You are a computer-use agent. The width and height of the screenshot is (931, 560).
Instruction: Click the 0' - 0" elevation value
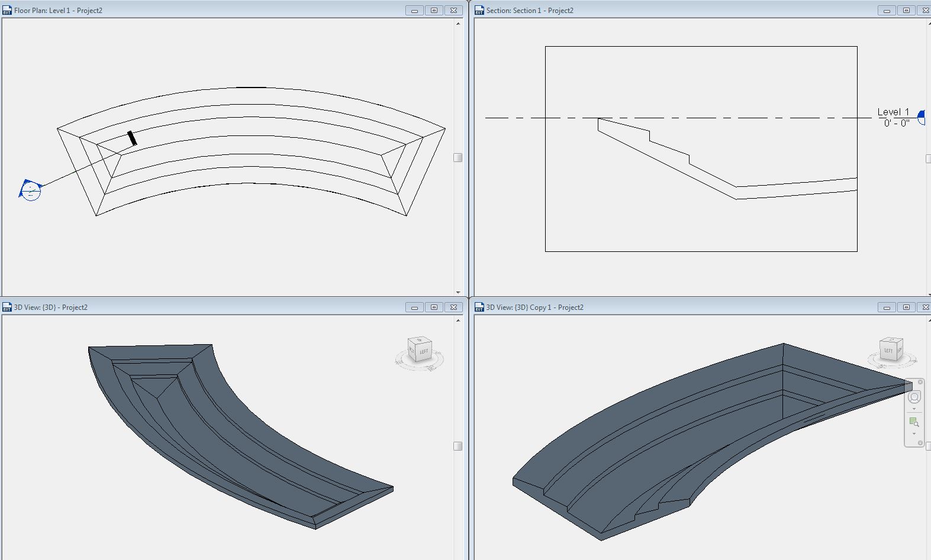897,123
